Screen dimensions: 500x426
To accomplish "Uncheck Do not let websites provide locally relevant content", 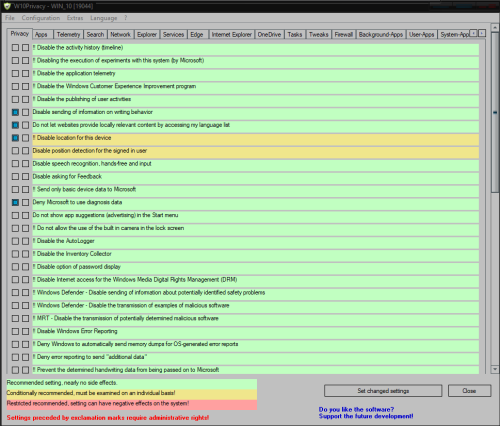I will 15,125.
